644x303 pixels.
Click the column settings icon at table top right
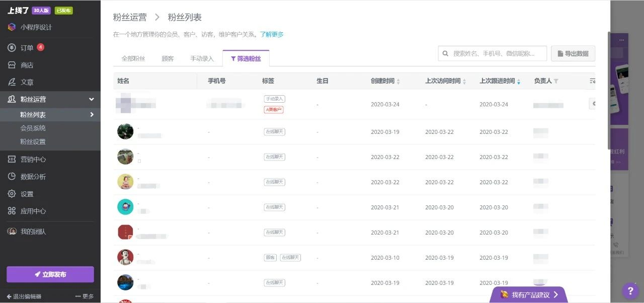[592, 81]
